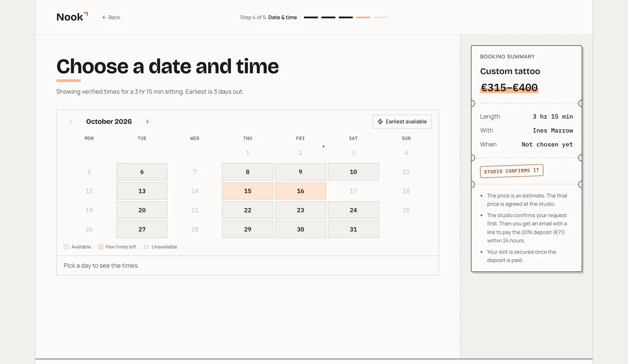The image size is (628, 364).
Task: Pick Thursday October 22
Action: [248, 210]
